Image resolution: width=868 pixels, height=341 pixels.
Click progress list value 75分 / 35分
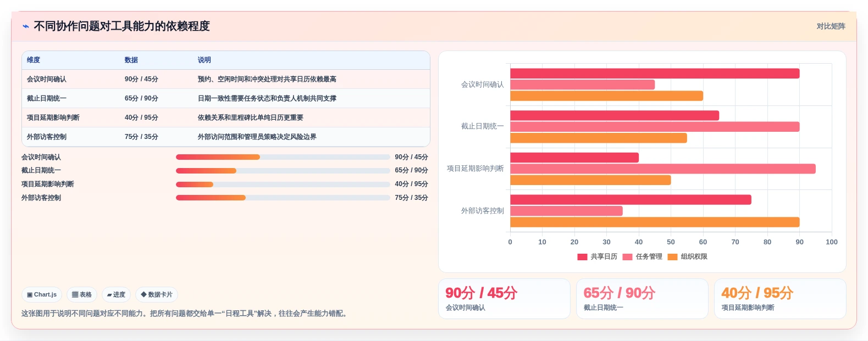[411, 198]
